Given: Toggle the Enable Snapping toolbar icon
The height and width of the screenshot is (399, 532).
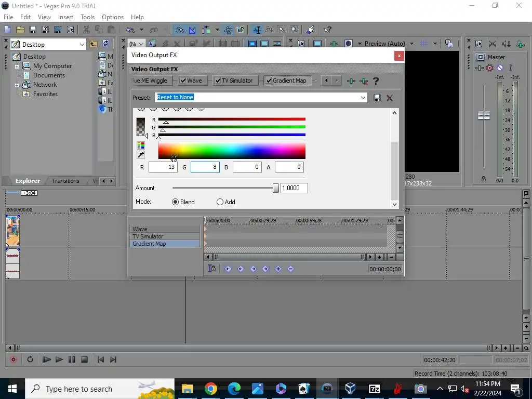Looking at the screenshot, I should point(179,30).
